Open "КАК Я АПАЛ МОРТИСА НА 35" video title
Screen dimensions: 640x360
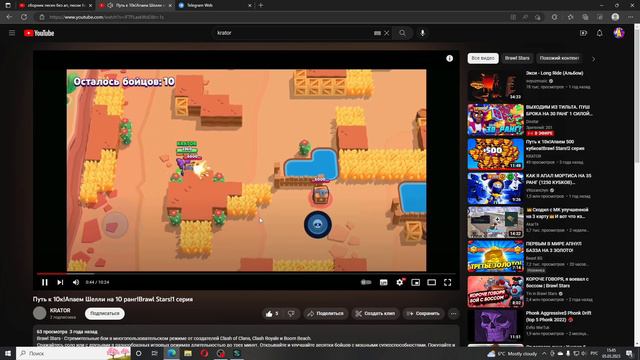click(559, 179)
